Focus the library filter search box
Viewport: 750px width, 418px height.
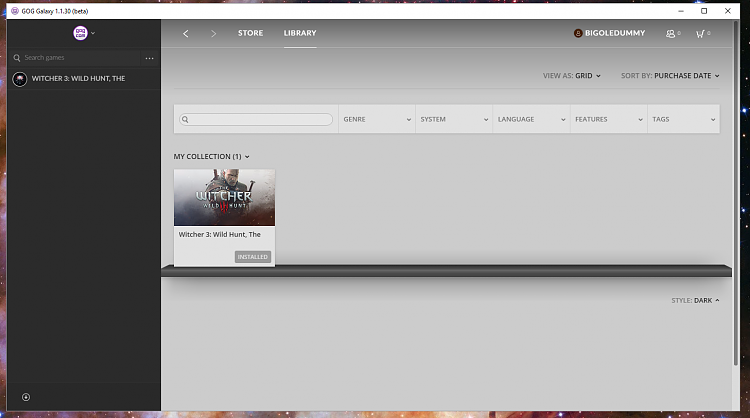click(x=256, y=120)
